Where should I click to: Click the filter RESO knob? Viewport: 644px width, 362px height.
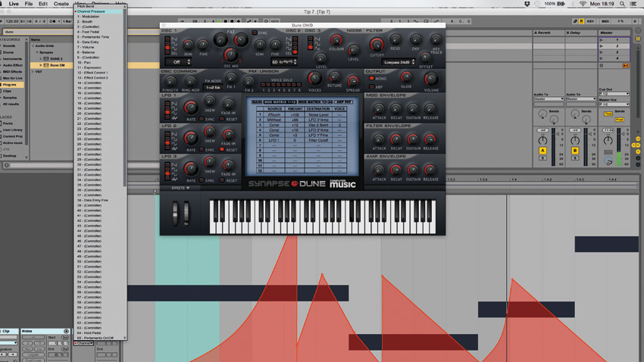click(x=395, y=40)
